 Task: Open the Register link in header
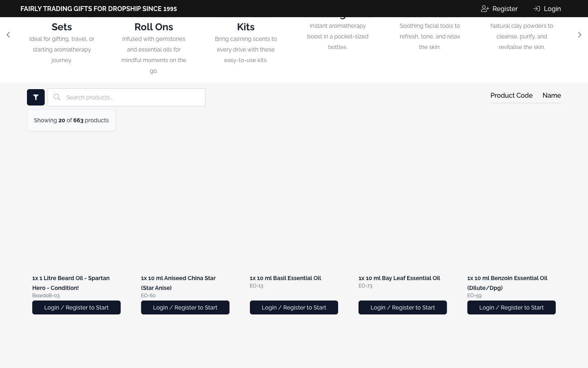505,9
